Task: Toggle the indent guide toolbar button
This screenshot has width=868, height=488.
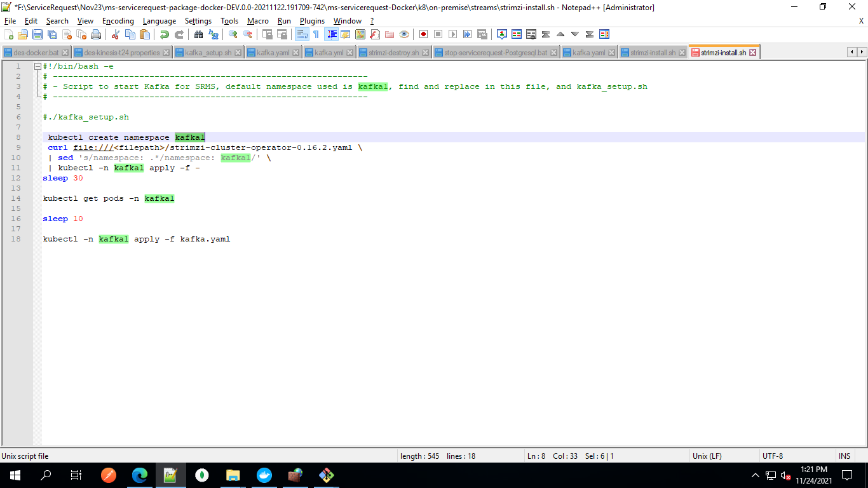Action: [x=331, y=34]
